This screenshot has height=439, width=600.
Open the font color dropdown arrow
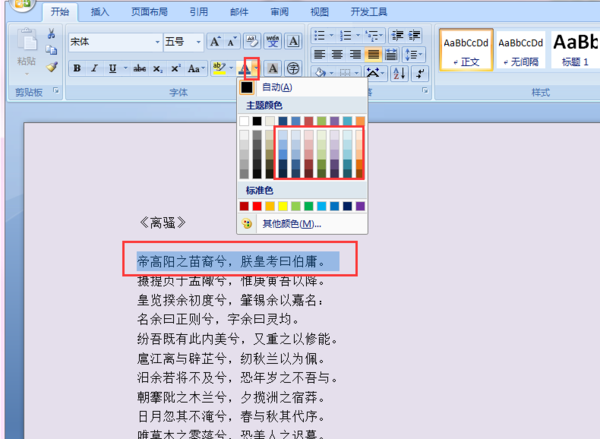point(256,69)
